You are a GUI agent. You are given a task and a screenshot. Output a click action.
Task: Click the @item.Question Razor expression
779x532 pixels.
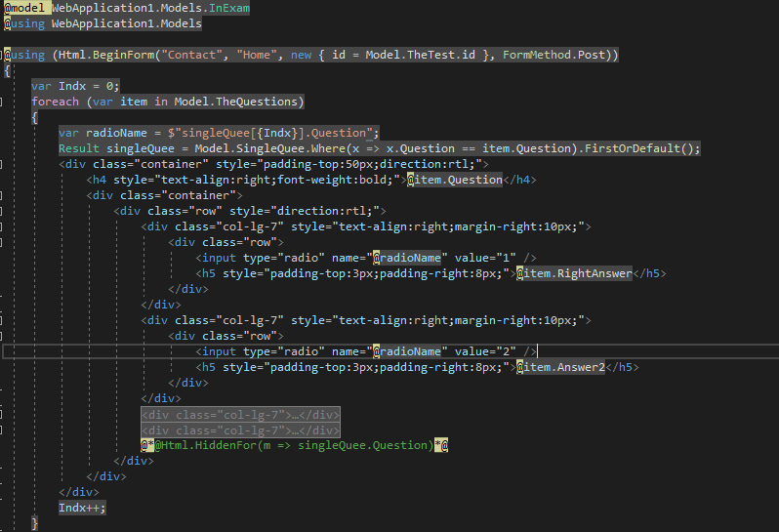click(x=455, y=180)
